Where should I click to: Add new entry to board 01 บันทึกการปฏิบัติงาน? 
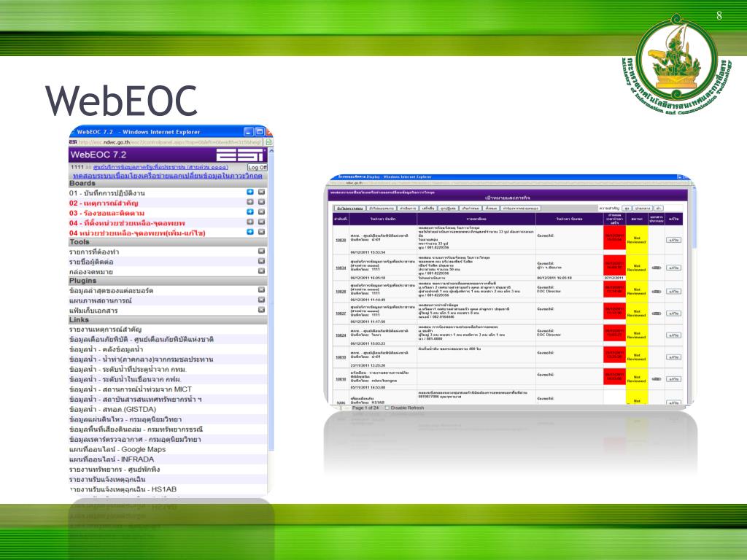tap(250, 192)
